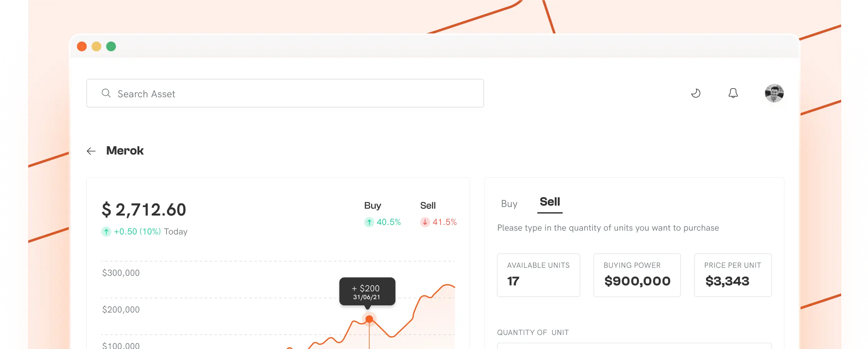Open notifications bell

(733, 93)
